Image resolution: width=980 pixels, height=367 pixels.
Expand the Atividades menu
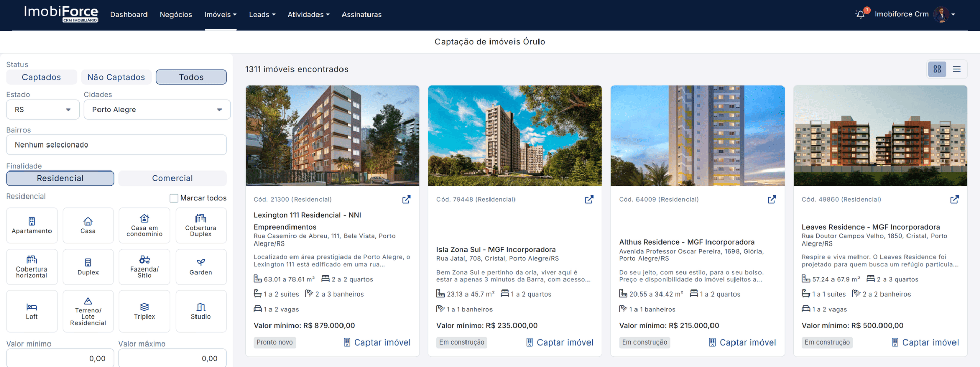pyautogui.click(x=308, y=15)
